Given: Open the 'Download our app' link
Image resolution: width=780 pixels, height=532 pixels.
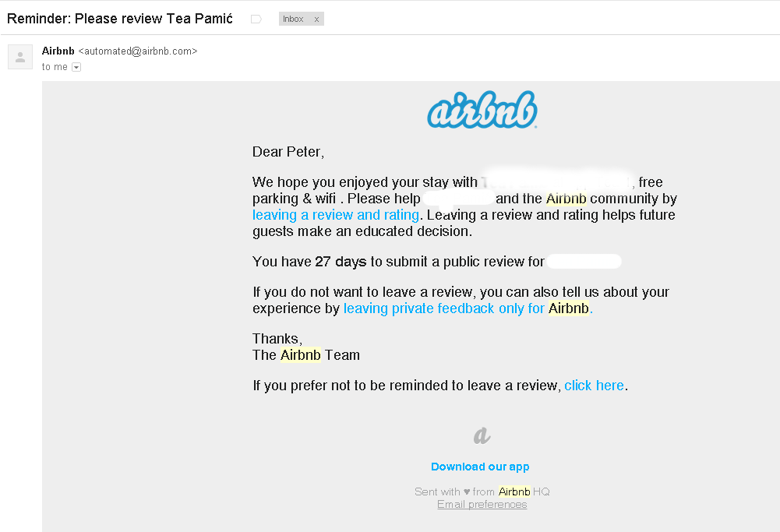Looking at the screenshot, I should 480,467.
